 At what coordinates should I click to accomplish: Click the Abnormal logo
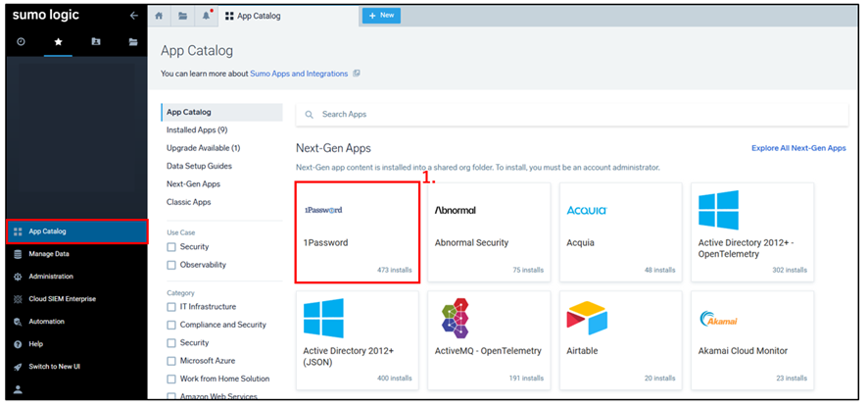[x=455, y=210]
